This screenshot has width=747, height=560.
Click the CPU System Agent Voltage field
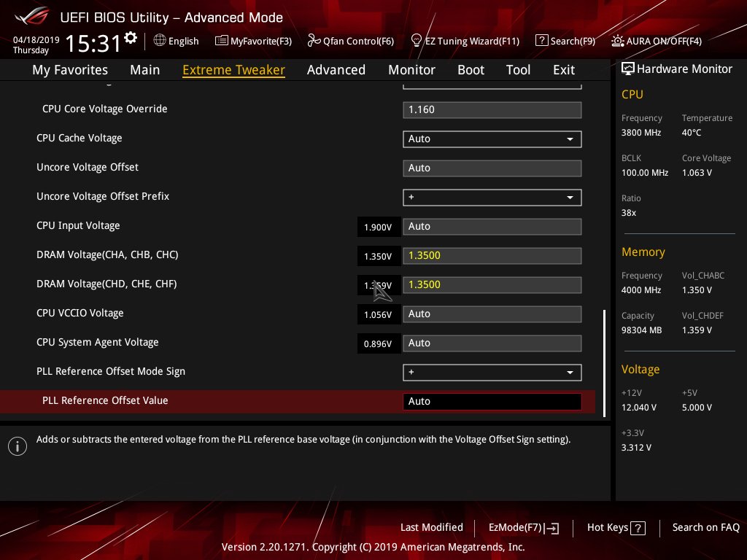[x=492, y=343]
